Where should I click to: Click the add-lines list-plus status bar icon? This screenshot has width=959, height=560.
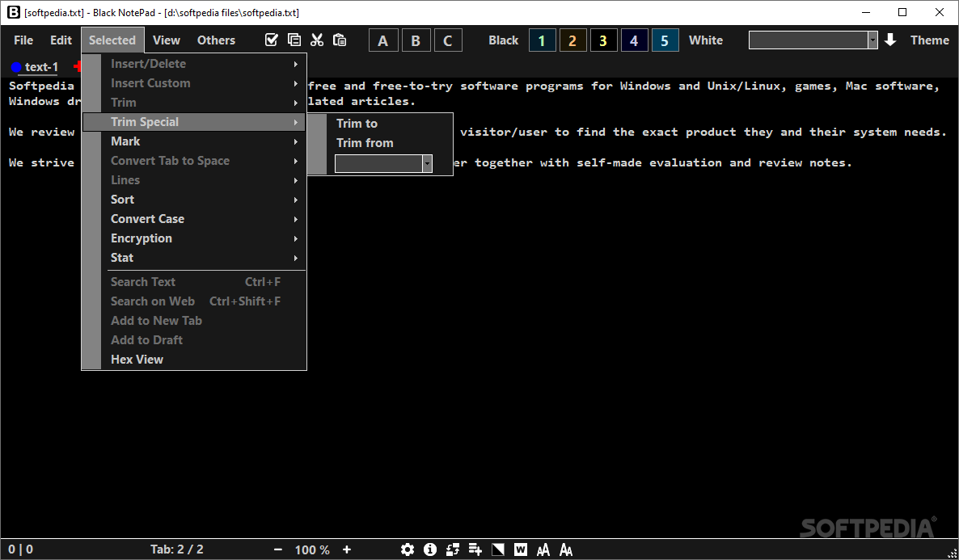pyautogui.click(x=475, y=549)
